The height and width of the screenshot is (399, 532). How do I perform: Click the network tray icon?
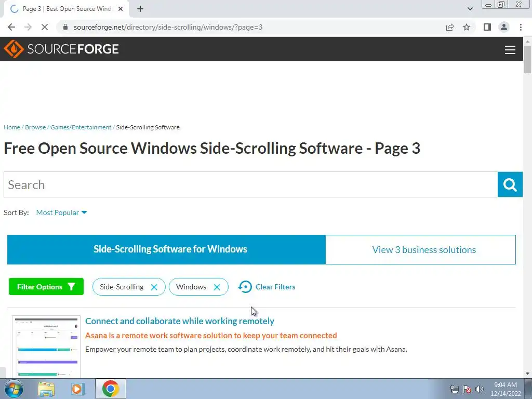[454, 389]
